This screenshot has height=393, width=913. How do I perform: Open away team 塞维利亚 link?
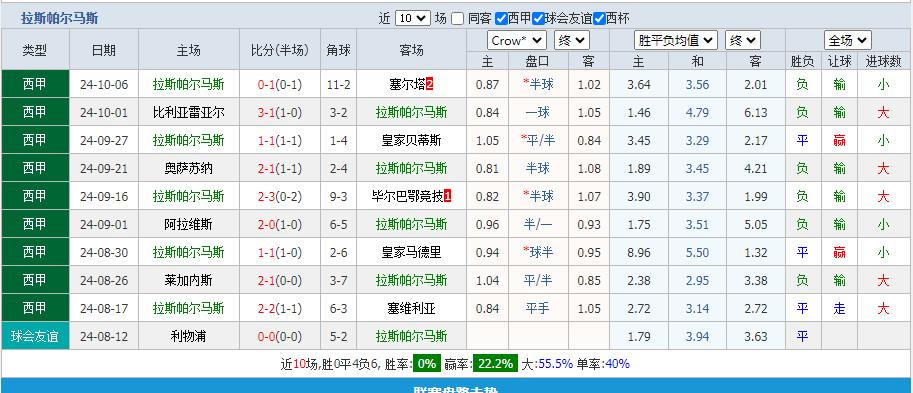click(411, 308)
